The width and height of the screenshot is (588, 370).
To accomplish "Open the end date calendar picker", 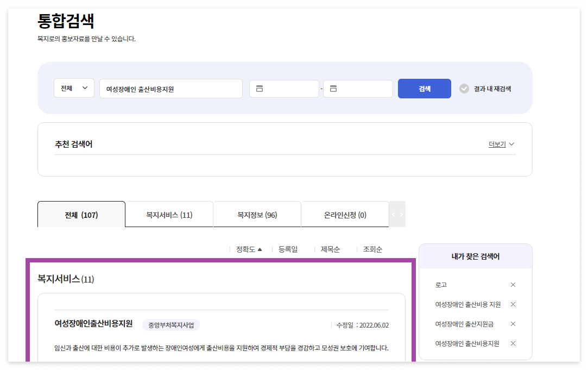I will [x=333, y=89].
